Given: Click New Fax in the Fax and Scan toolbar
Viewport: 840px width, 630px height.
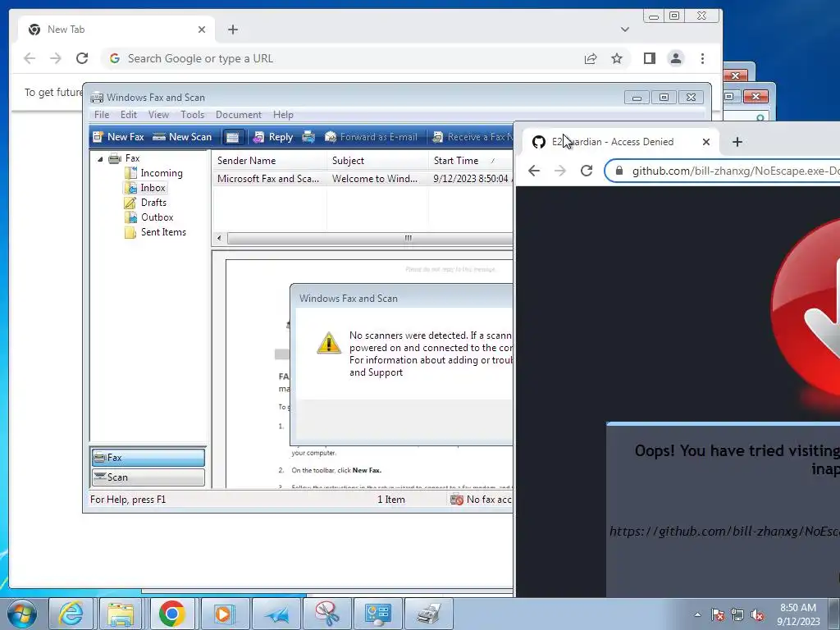Looking at the screenshot, I should (118, 137).
